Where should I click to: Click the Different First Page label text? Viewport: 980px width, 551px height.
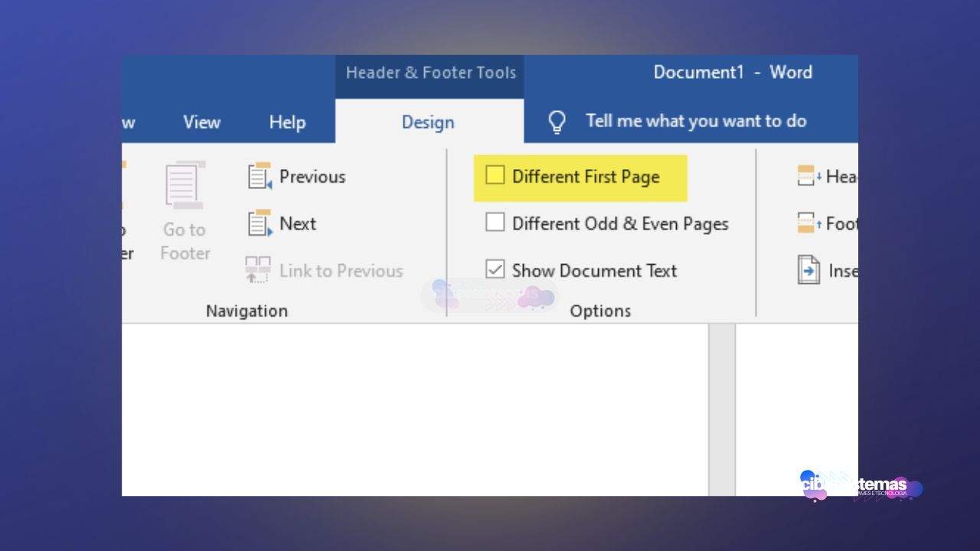tap(586, 177)
